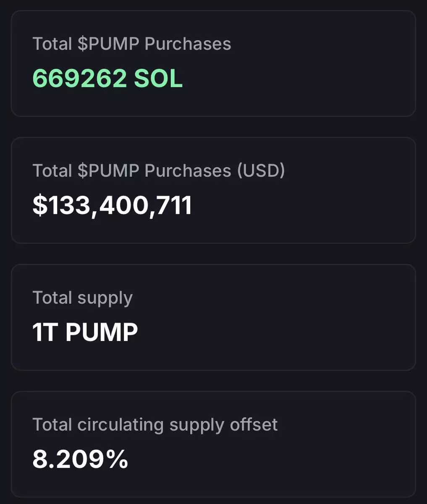Click the percent sign after 8.209
The width and height of the screenshot is (427, 504).
pyautogui.click(x=117, y=459)
